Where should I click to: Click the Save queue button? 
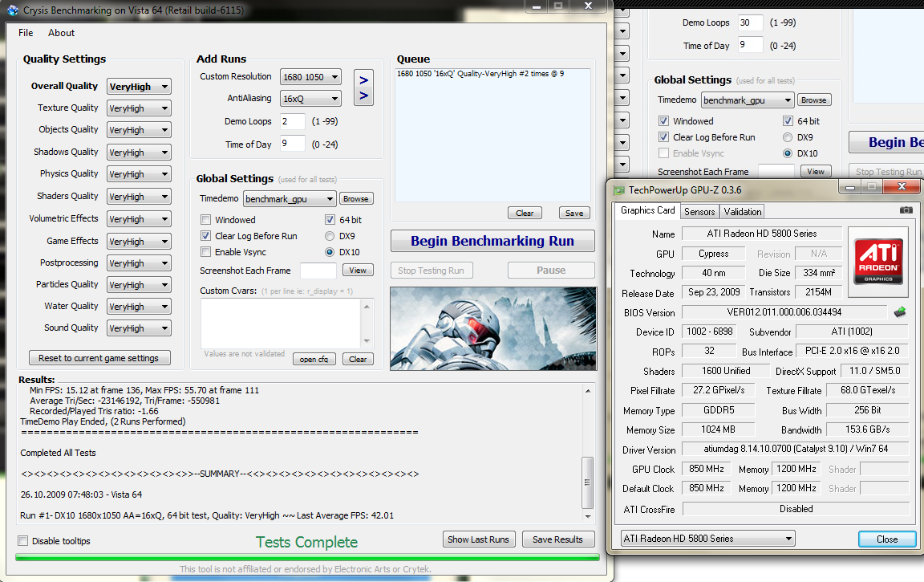574,213
